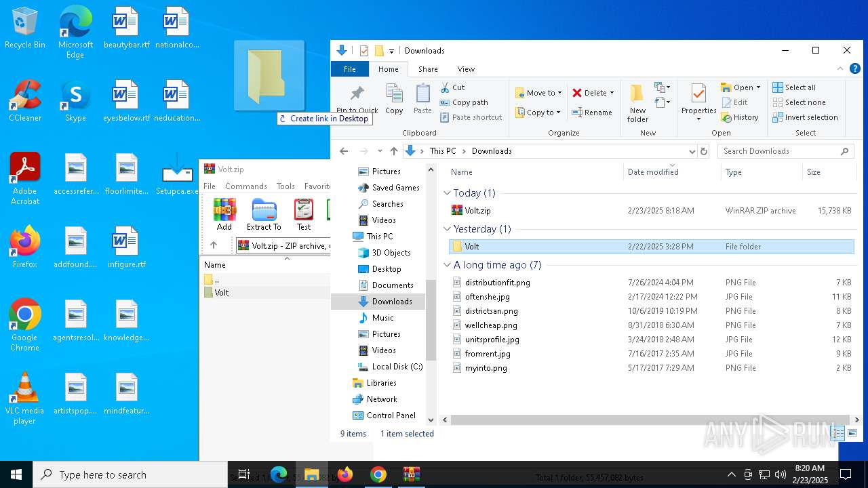Click Invert selection in ribbon

point(805,117)
